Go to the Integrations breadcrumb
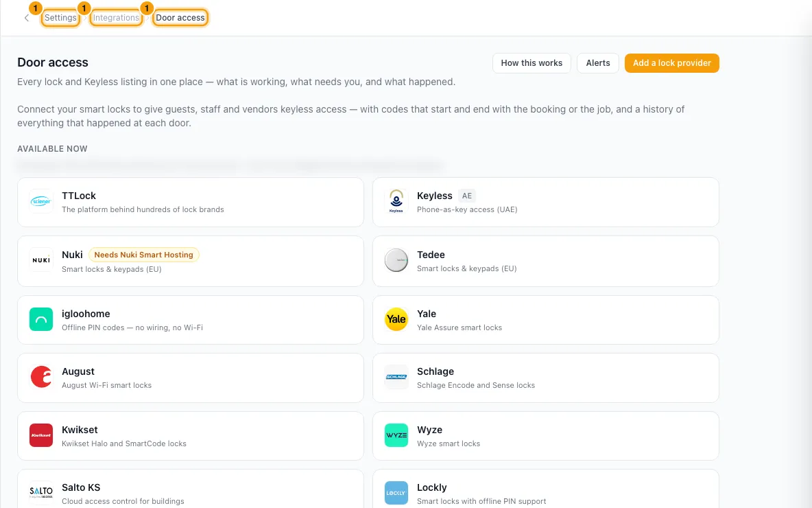The height and width of the screenshot is (508, 812). tap(116, 18)
